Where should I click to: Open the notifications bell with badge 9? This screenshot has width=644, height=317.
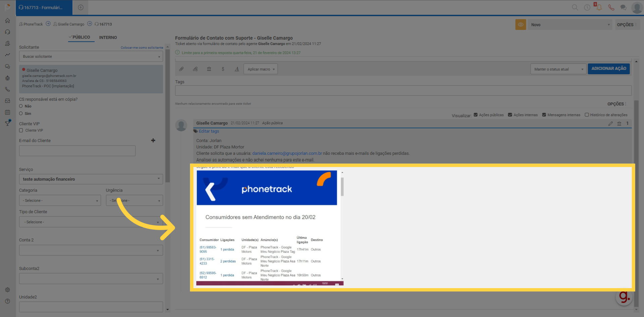coord(598,7)
